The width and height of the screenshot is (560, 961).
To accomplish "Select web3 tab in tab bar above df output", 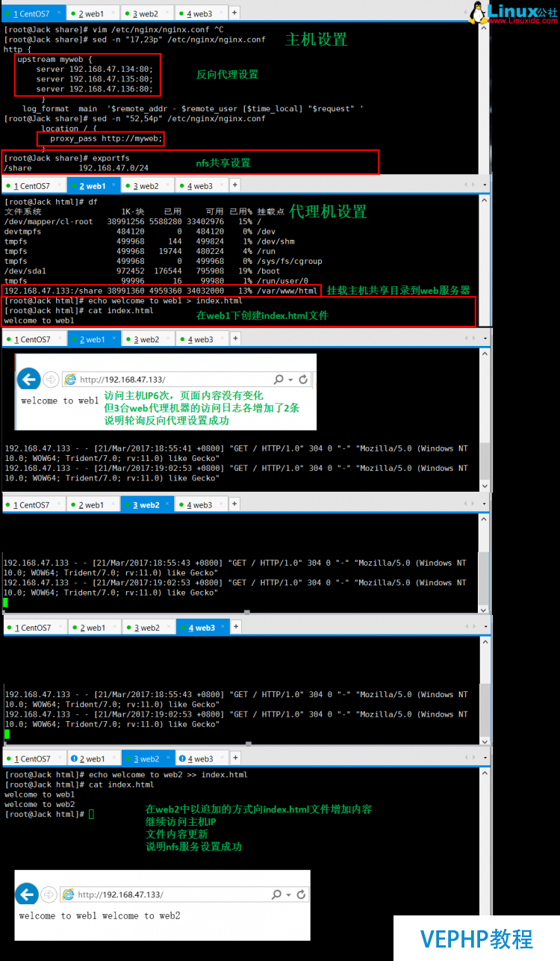I will pyautogui.click(x=200, y=186).
